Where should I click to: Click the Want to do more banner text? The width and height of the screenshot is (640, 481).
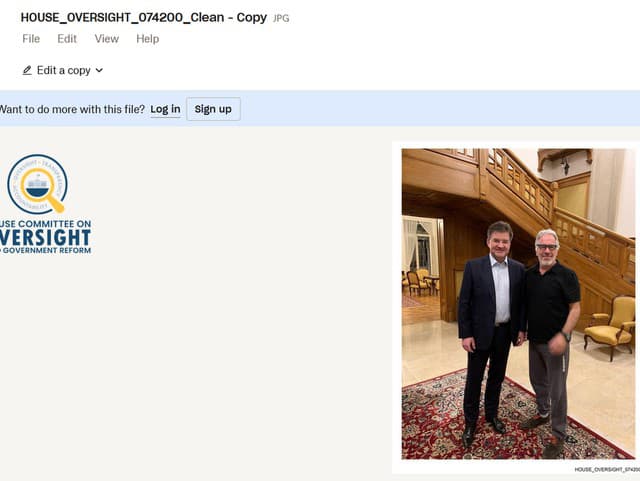pos(72,109)
